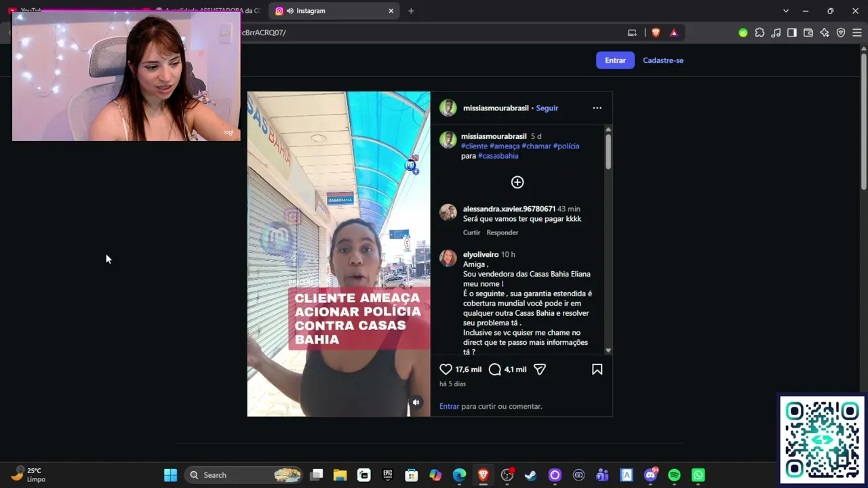Click the taskbar Search box
This screenshot has width=868, height=488.
coord(244,475)
